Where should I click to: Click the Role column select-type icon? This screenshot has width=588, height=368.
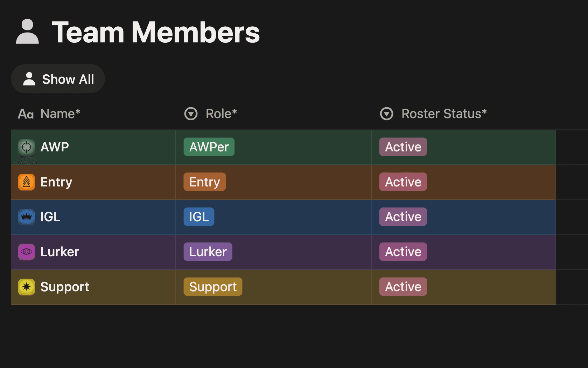coord(191,114)
